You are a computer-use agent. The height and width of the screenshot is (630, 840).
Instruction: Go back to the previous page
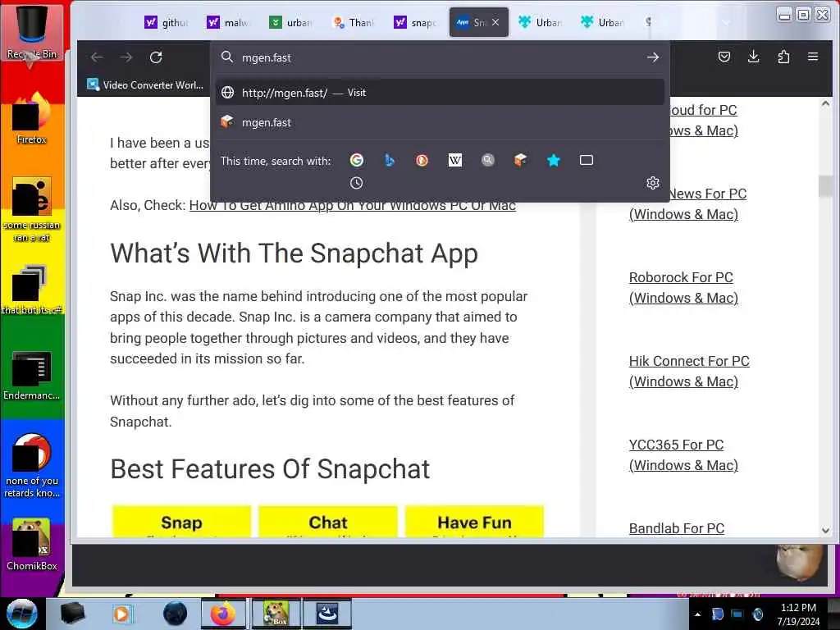point(97,57)
